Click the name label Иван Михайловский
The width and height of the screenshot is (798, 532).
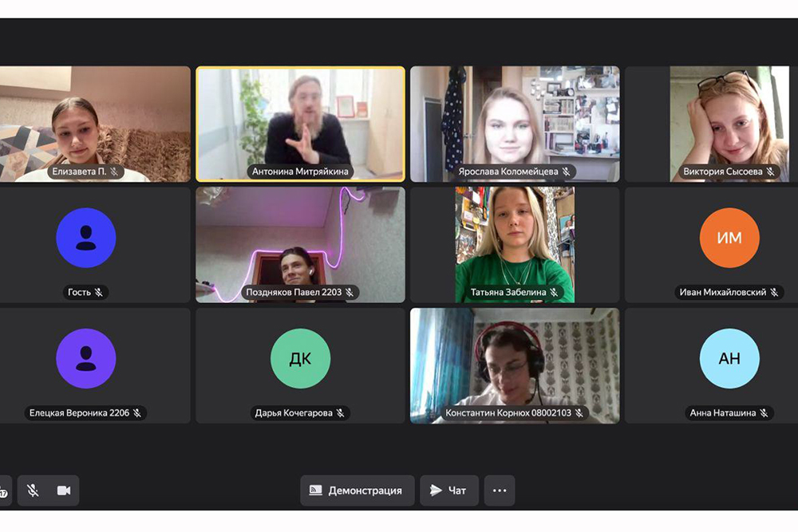tap(723, 292)
